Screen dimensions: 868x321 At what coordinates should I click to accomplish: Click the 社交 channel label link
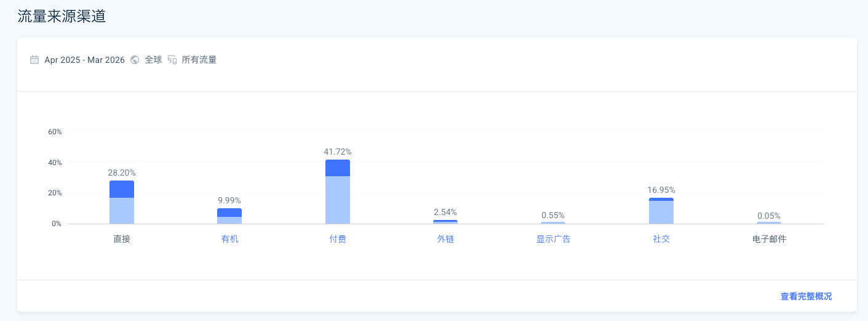pos(661,239)
